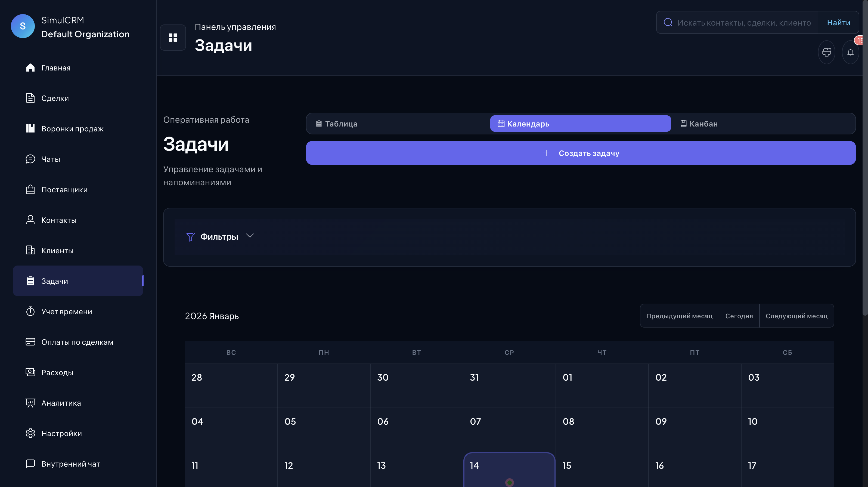Screen dimensions: 868x487
Task: Click the Поставщики shopping bag icon
Action: (30, 190)
